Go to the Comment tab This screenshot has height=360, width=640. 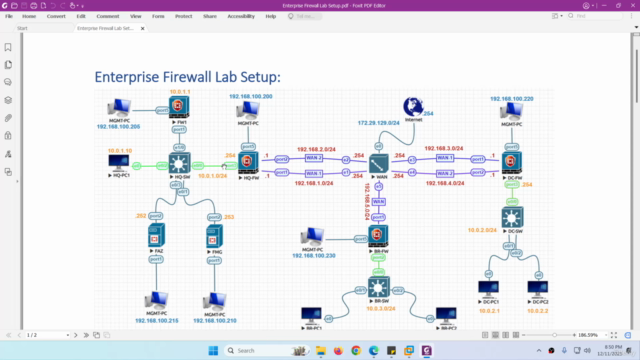(x=108, y=16)
